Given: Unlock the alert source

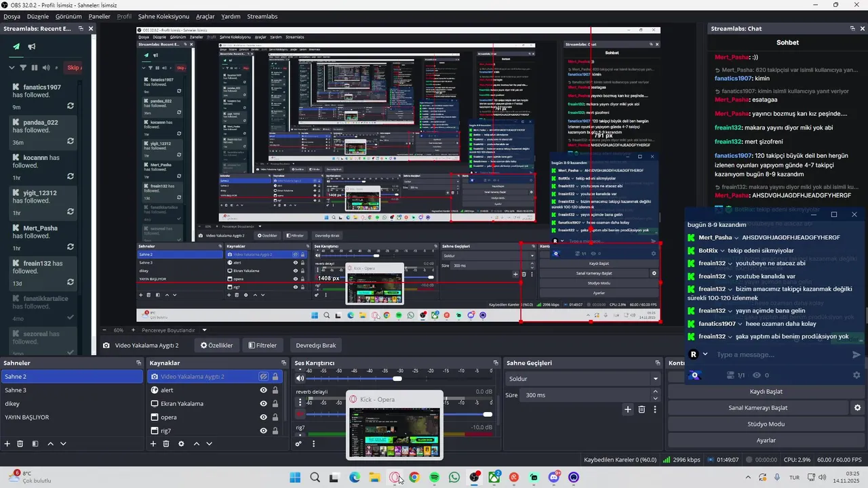Looking at the screenshot, I should 275,390.
